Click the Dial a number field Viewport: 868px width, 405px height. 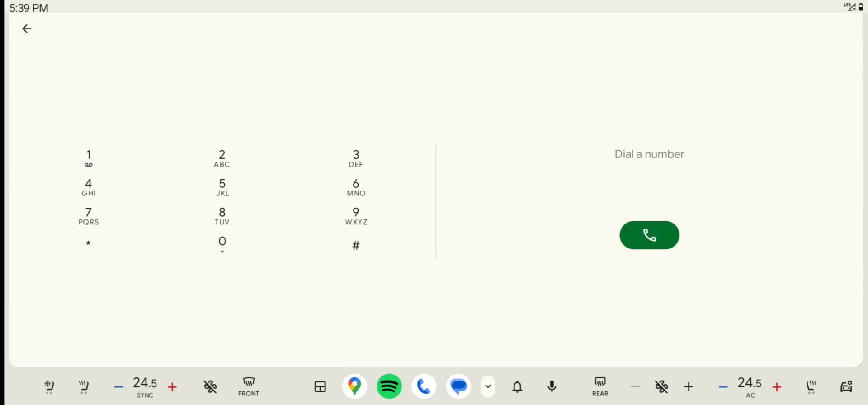click(x=649, y=154)
